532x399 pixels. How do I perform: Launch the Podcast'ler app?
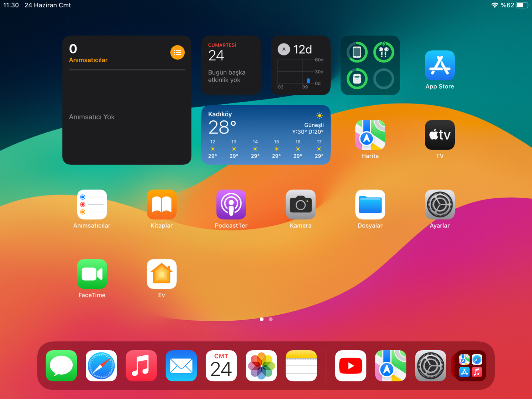(x=231, y=204)
